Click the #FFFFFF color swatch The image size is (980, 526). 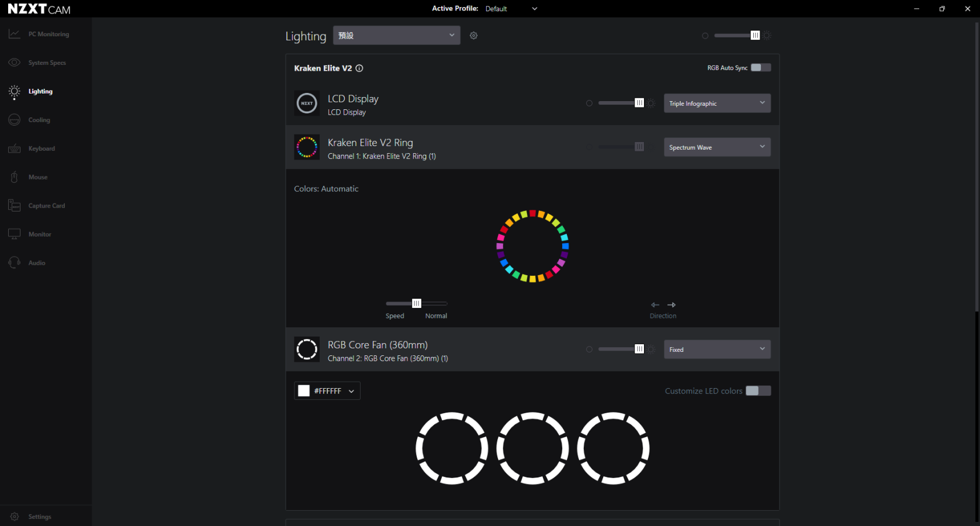[304, 391]
